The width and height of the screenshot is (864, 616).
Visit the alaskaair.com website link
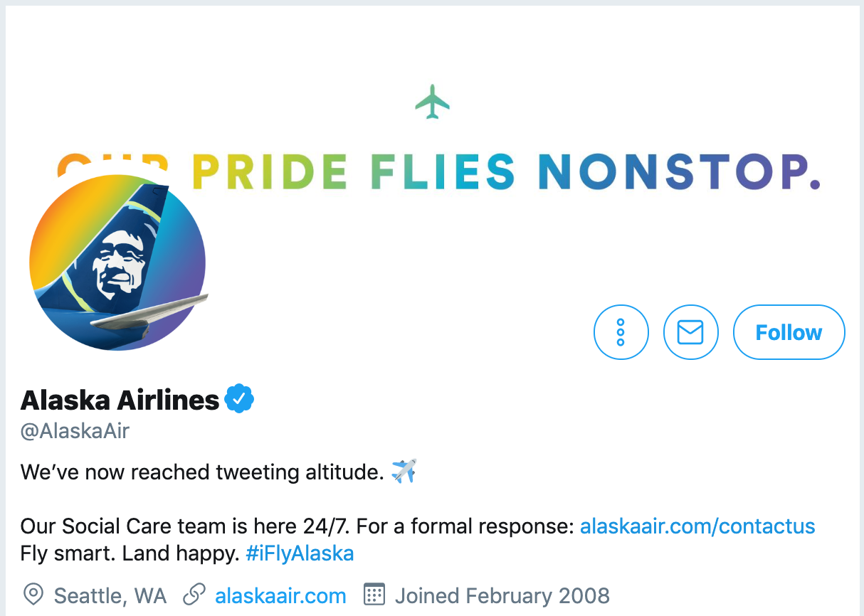[280, 595]
